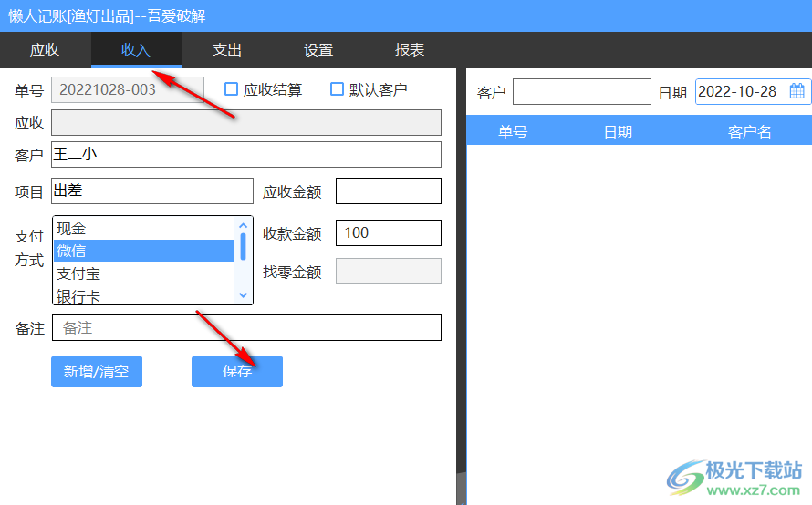Click the 项目 field containing 出差
This screenshot has height=505, width=812.
point(152,191)
